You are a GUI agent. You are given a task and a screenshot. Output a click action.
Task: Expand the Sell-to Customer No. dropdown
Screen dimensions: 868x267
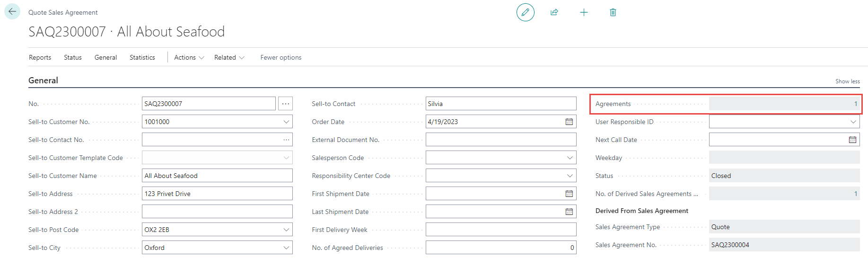coord(286,122)
